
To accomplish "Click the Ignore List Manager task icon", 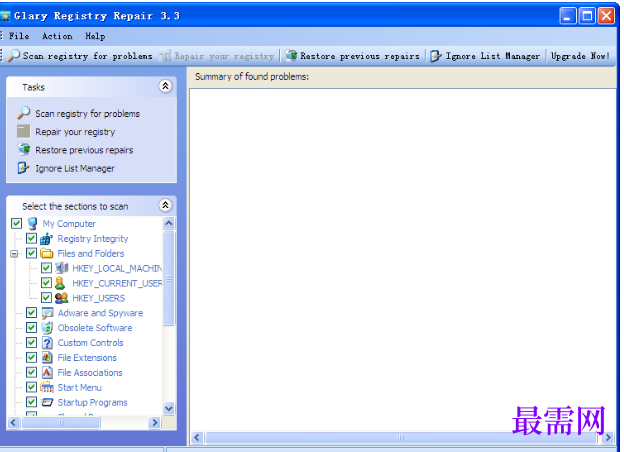I will (23, 168).
